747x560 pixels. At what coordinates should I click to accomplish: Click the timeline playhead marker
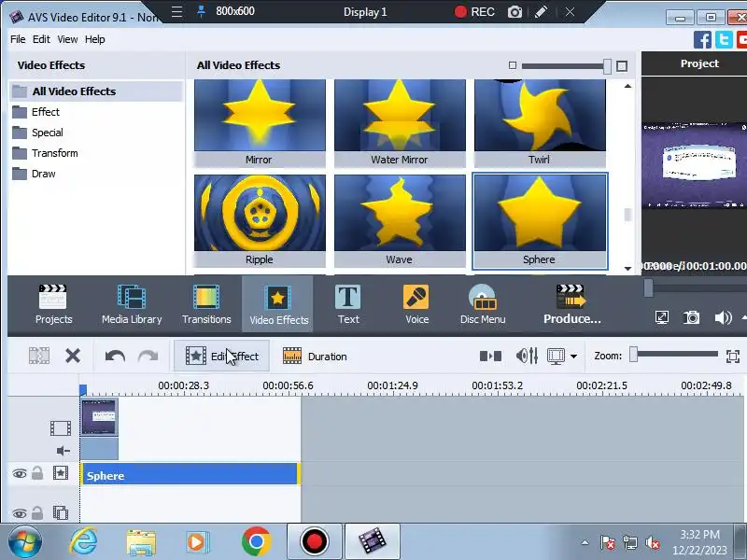point(83,390)
